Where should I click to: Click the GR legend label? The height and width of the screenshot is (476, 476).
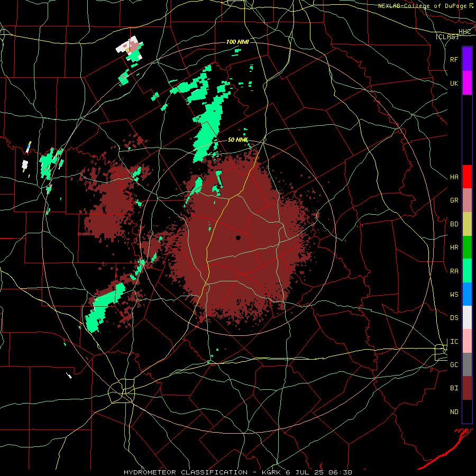click(454, 200)
